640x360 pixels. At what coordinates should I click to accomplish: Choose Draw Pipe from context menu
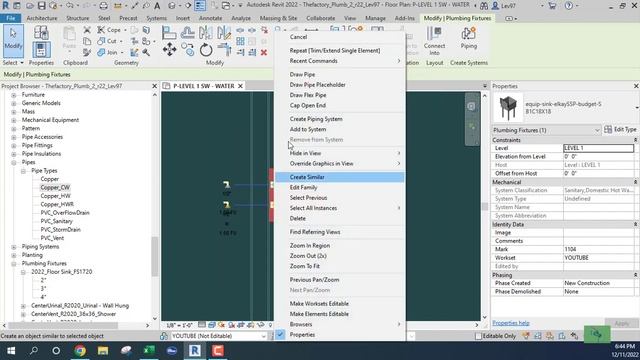tap(340, 74)
